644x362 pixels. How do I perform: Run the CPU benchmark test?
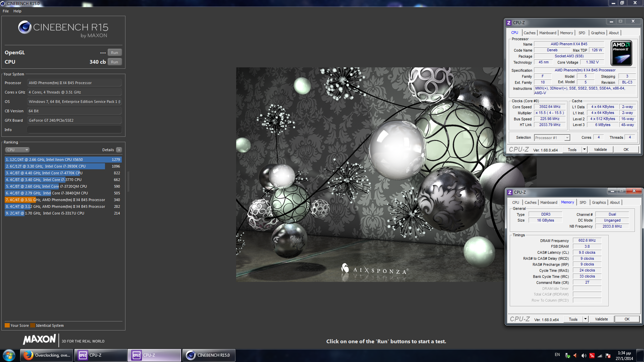click(x=114, y=62)
